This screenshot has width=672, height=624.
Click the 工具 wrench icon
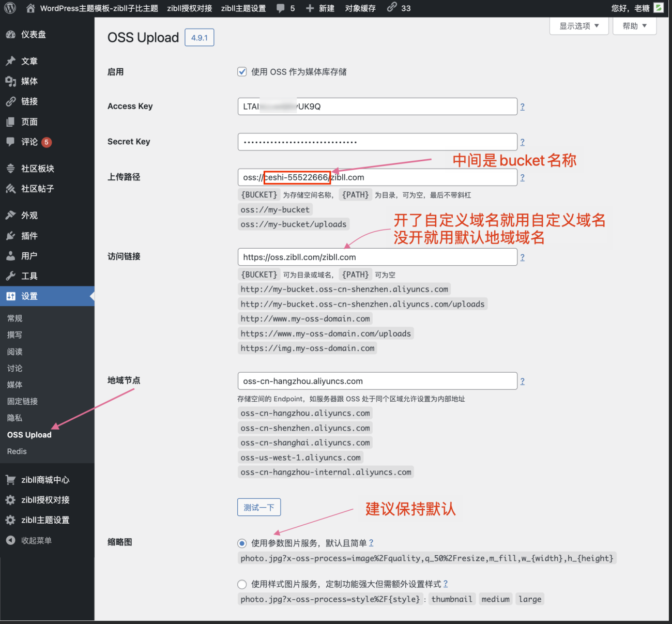click(10, 276)
